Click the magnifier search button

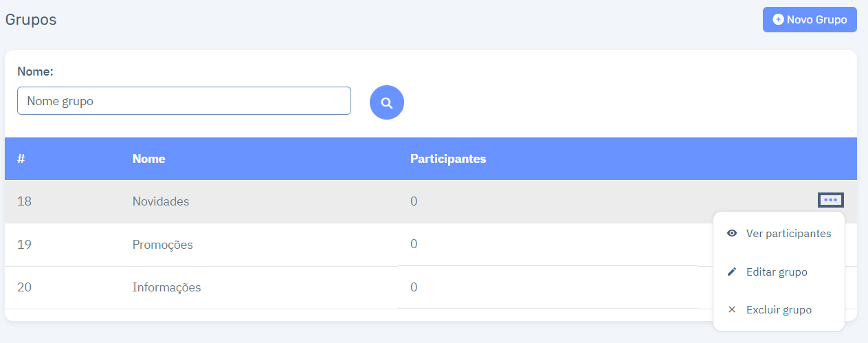387,102
